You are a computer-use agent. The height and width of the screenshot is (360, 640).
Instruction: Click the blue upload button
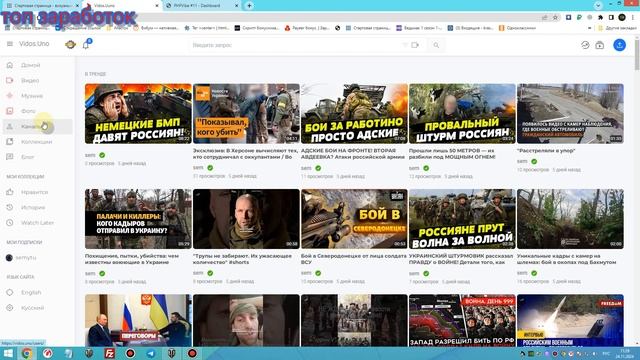pos(620,44)
